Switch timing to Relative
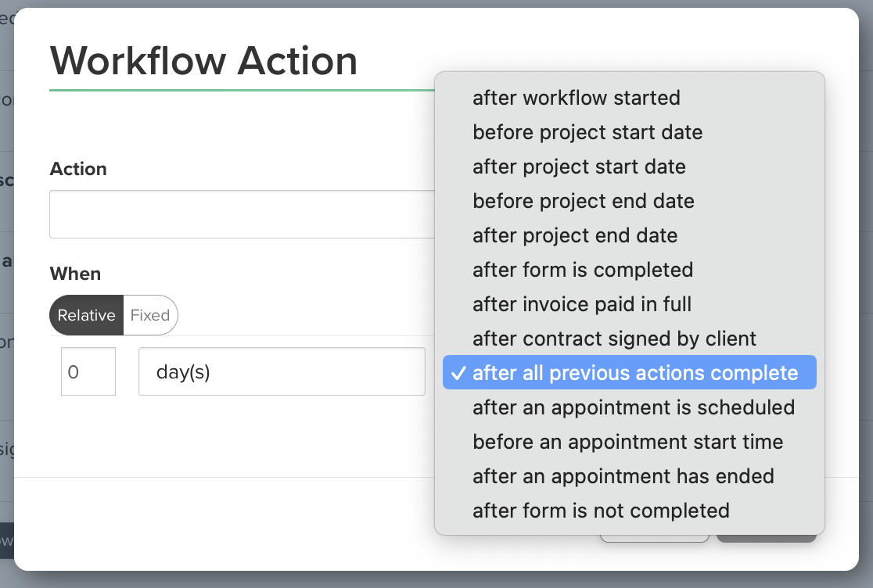This screenshot has height=588, width=873. point(86,315)
